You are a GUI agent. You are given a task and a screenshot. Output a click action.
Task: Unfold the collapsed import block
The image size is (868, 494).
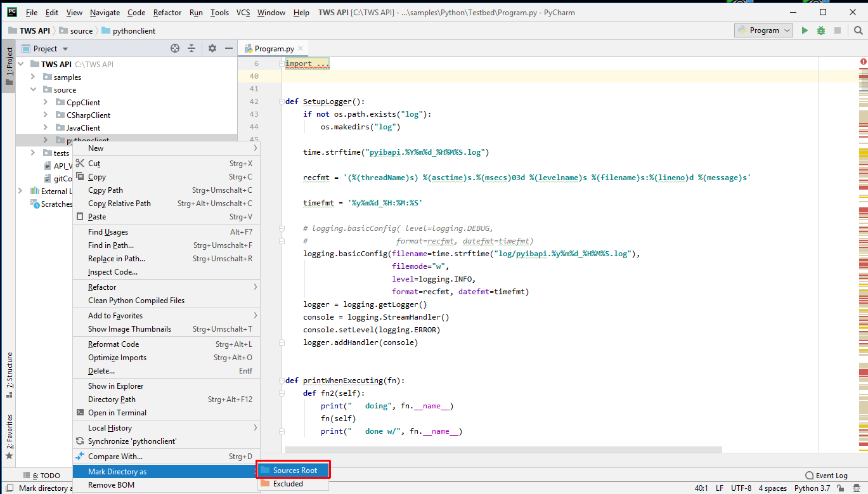tap(282, 63)
